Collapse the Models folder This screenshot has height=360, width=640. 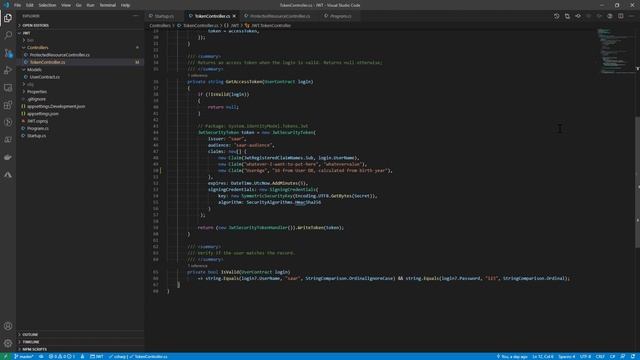point(80,70)
